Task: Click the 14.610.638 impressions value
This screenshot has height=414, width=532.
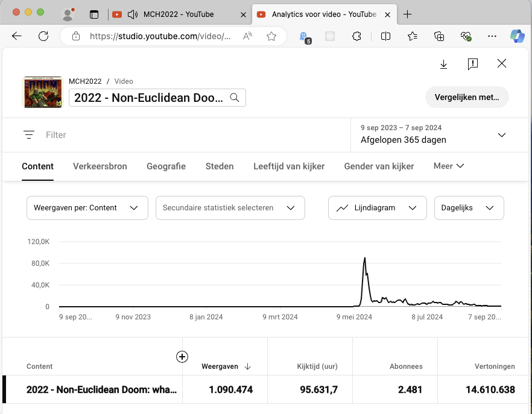Action: tap(490, 389)
